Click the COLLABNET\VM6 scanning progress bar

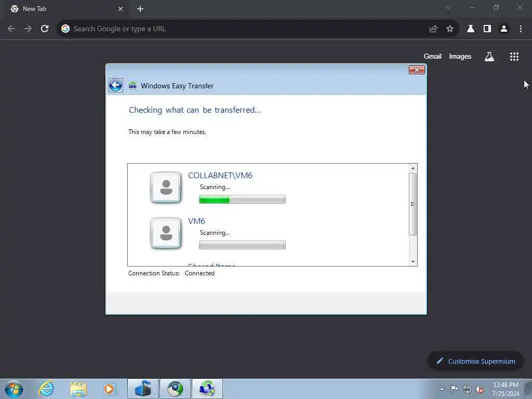tap(242, 199)
